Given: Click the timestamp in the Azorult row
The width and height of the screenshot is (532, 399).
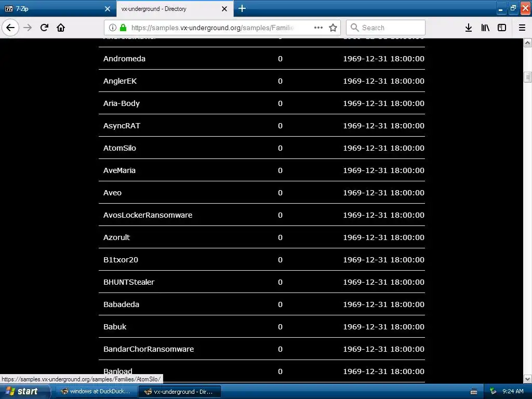Looking at the screenshot, I should tap(384, 237).
